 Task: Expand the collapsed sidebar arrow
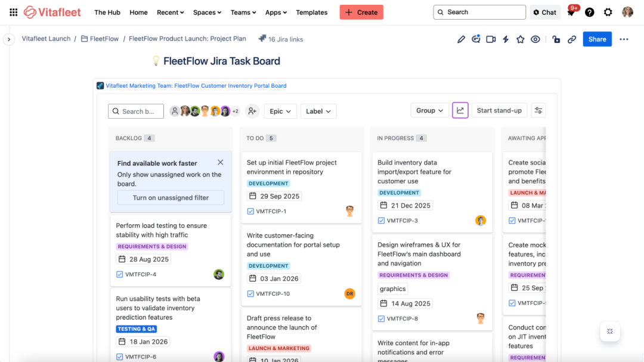coord(8,39)
